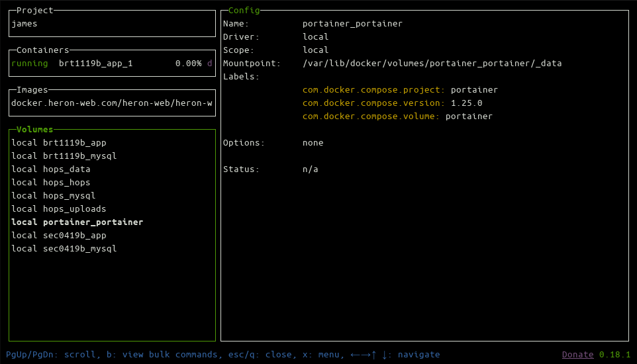Click the Options value none
Image resolution: width=637 pixels, height=364 pixels.
pyautogui.click(x=313, y=143)
